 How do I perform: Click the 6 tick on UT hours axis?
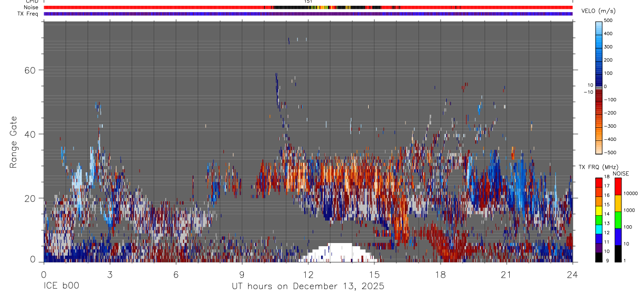176,274
